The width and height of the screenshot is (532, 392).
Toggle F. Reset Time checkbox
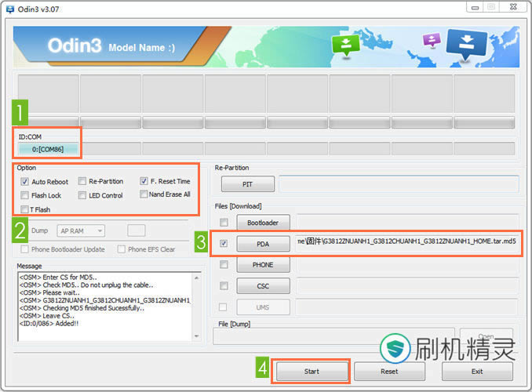(144, 181)
